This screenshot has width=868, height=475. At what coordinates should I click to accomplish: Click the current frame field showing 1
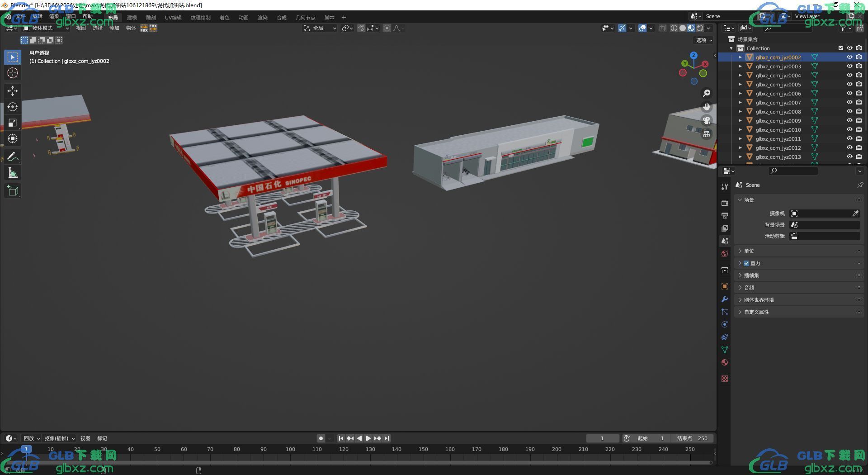[603, 438]
